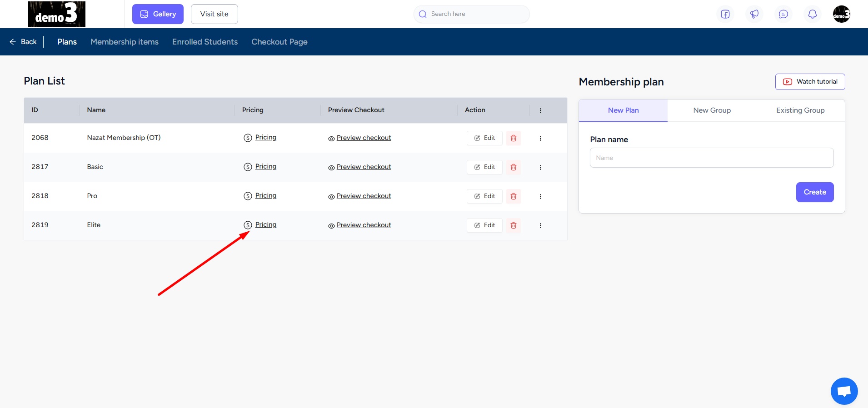Viewport: 868px width, 408px height.
Task: Open Checkout Page tab
Action: tap(279, 42)
